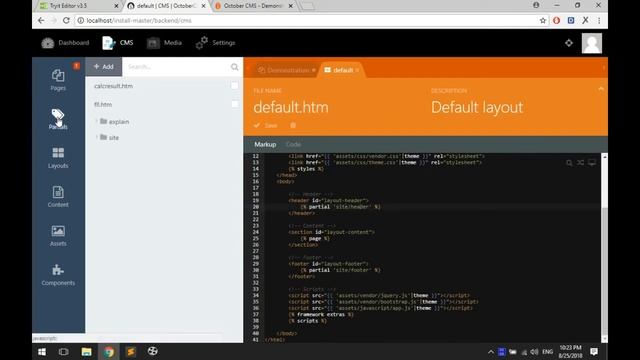Click the preview site icon in top bar
The width and height of the screenshot is (640, 360).
(x=569, y=43)
